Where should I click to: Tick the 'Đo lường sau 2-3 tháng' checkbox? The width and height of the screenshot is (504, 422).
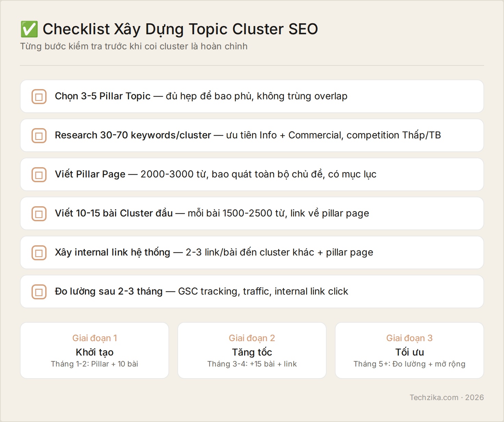click(39, 292)
